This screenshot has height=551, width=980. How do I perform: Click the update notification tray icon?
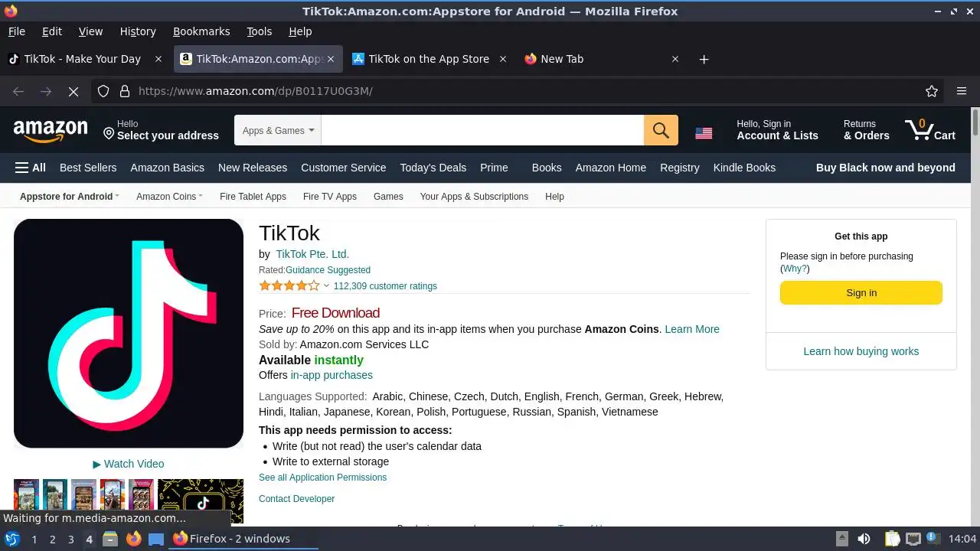[933, 538]
